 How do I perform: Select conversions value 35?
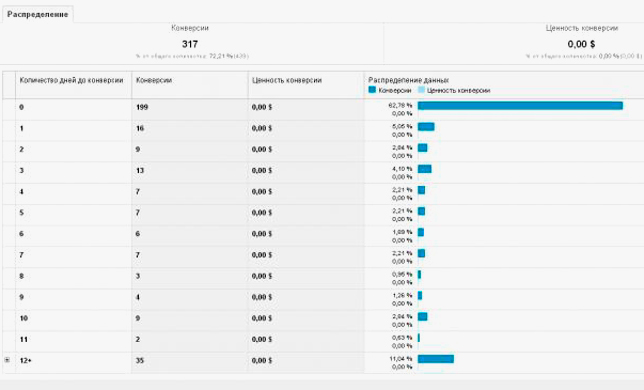[x=140, y=360]
